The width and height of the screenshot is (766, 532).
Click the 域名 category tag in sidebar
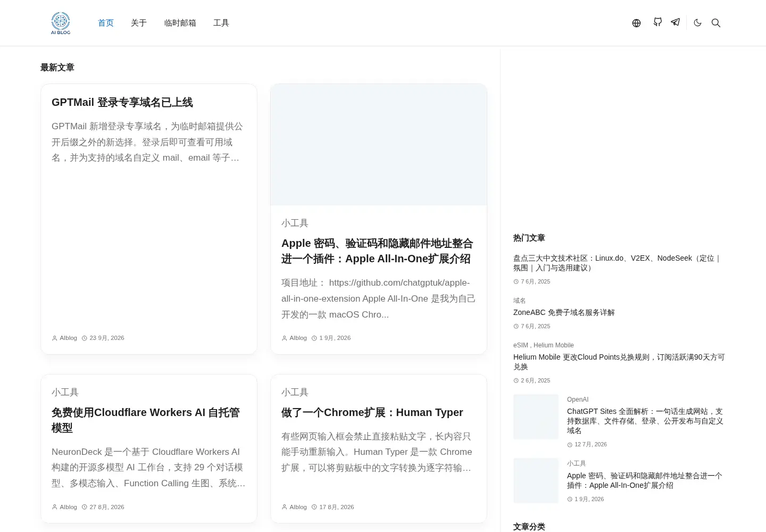(x=519, y=301)
